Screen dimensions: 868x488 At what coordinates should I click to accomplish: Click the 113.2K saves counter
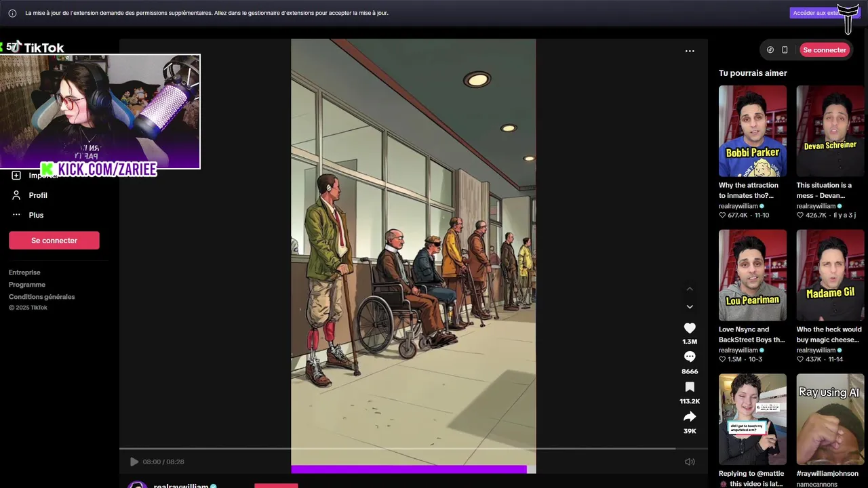[x=690, y=401]
